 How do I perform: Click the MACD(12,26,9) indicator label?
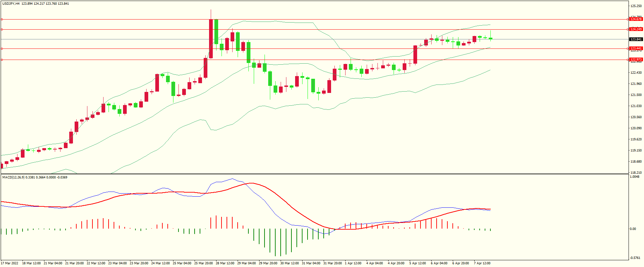click(13, 177)
